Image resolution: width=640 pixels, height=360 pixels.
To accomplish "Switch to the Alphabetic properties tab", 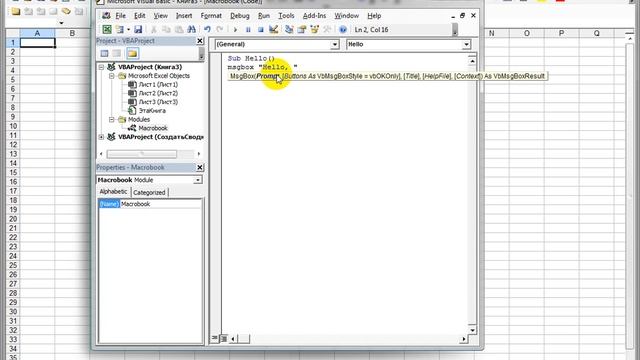I will tap(113, 192).
